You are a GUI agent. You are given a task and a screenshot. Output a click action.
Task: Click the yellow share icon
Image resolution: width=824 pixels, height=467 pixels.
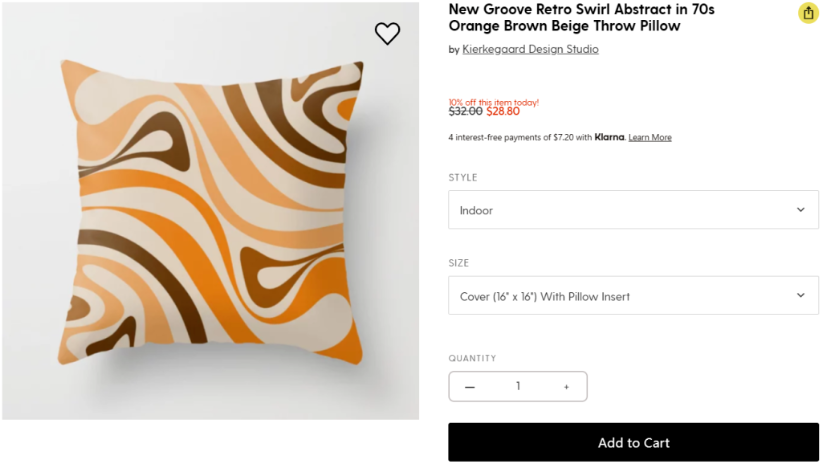point(808,13)
